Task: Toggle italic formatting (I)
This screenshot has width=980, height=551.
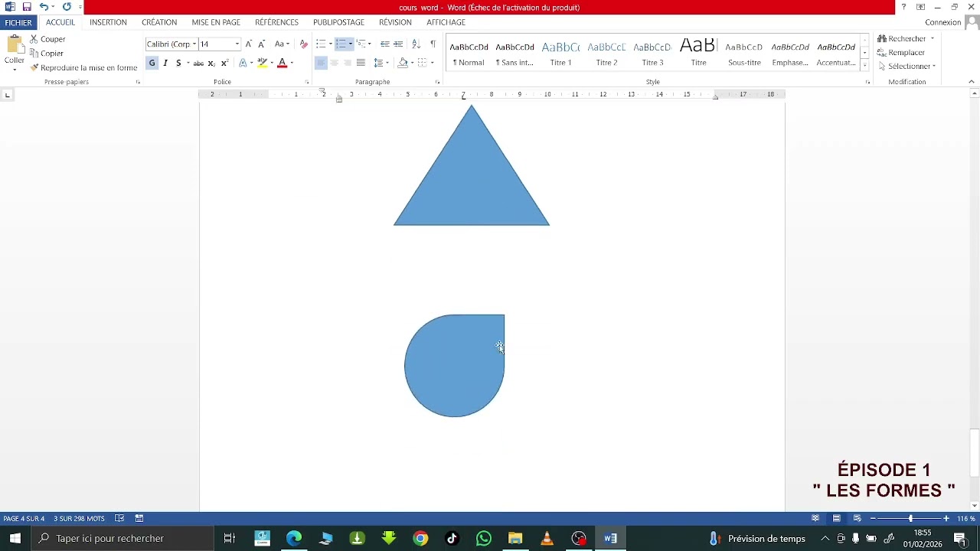Action: (165, 63)
